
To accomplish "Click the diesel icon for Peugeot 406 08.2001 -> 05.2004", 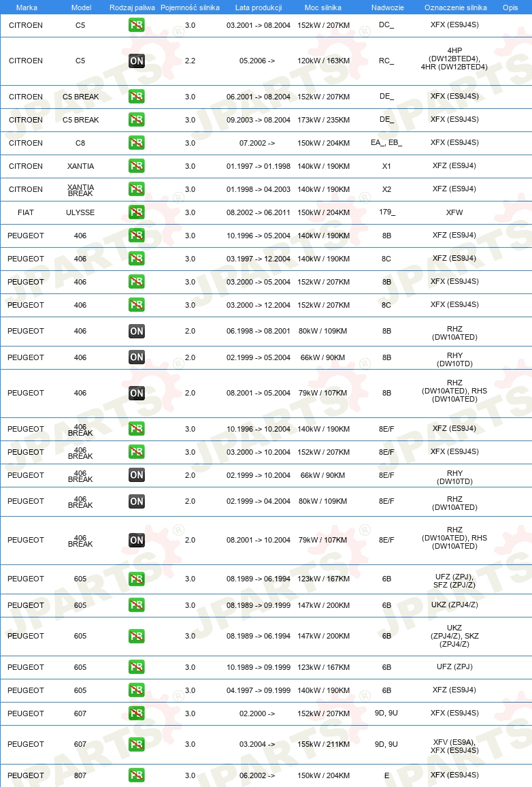I will tap(136, 393).
